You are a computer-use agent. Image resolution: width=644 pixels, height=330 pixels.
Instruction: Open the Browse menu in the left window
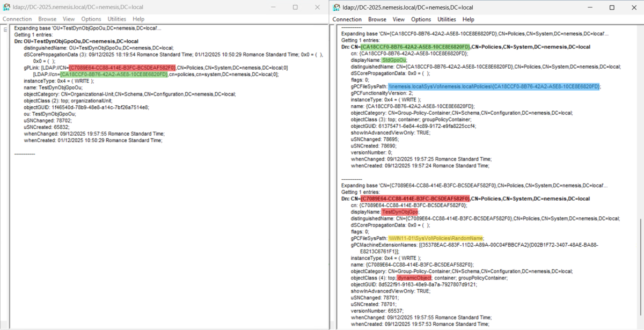click(x=46, y=19)
